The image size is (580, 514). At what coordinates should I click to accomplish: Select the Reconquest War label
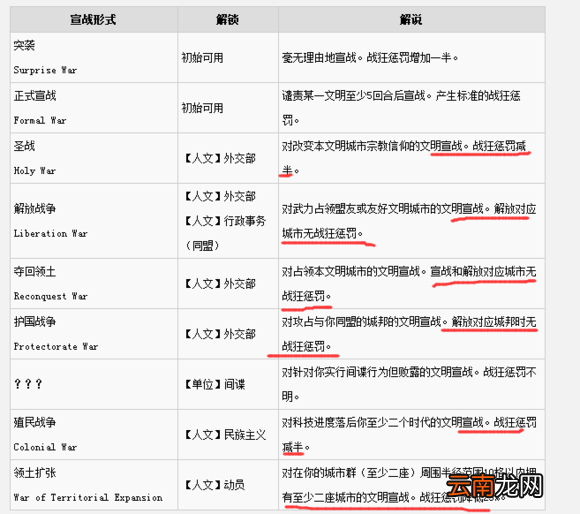coord(51,296)
